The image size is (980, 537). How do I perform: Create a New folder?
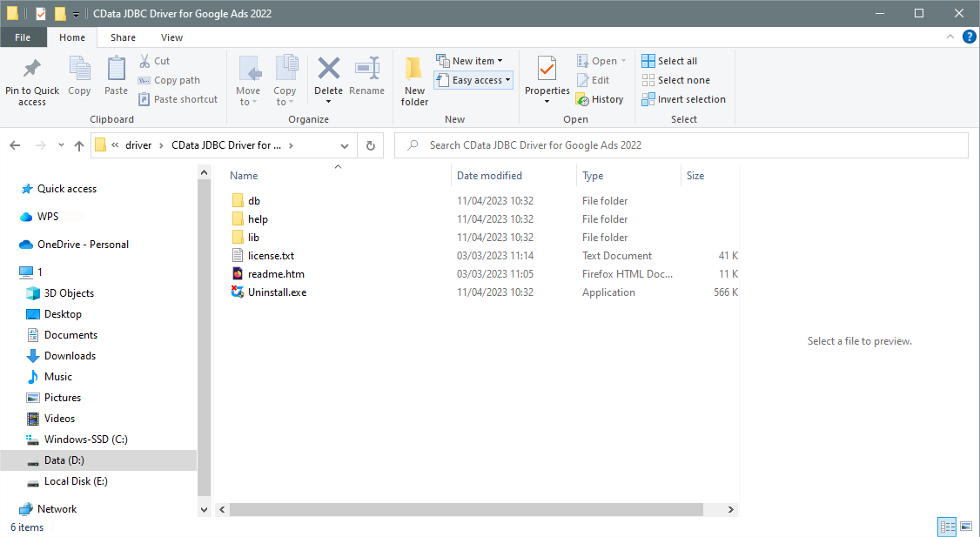point(414,81)
